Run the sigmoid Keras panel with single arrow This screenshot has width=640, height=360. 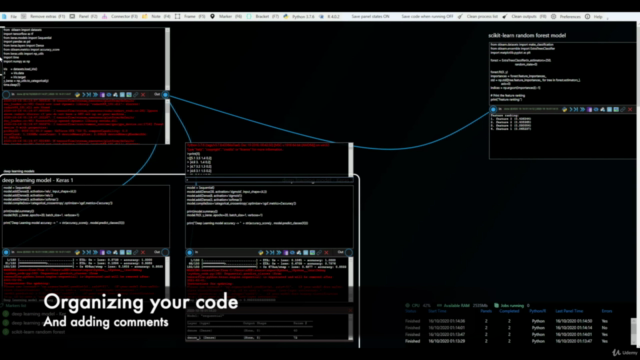[267, 253]
